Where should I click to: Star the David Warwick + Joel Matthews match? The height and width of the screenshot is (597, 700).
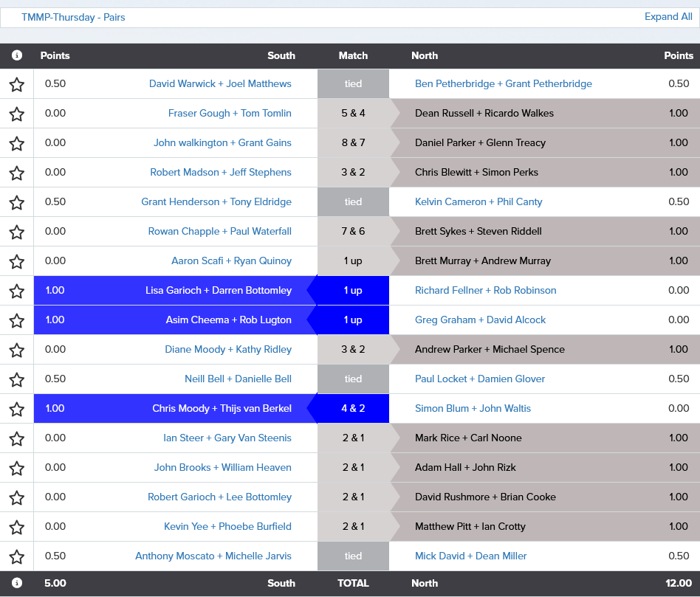[16, 84]
